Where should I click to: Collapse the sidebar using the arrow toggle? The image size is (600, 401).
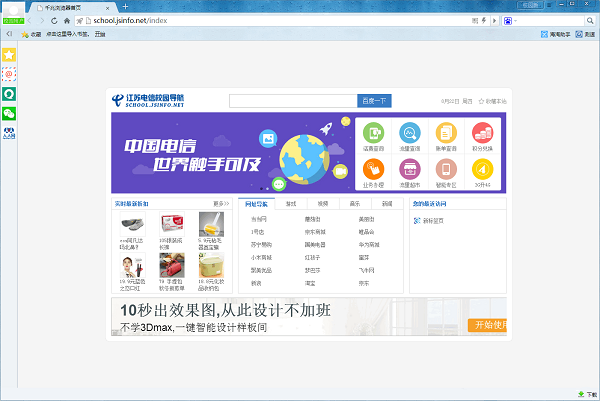click(x=9, y=34)
